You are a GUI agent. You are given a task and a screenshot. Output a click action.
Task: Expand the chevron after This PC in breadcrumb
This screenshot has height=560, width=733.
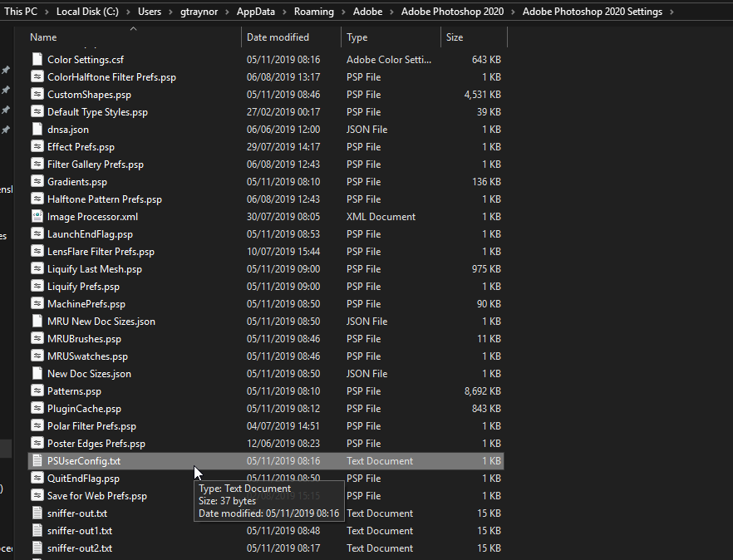[x=47, y=12]
